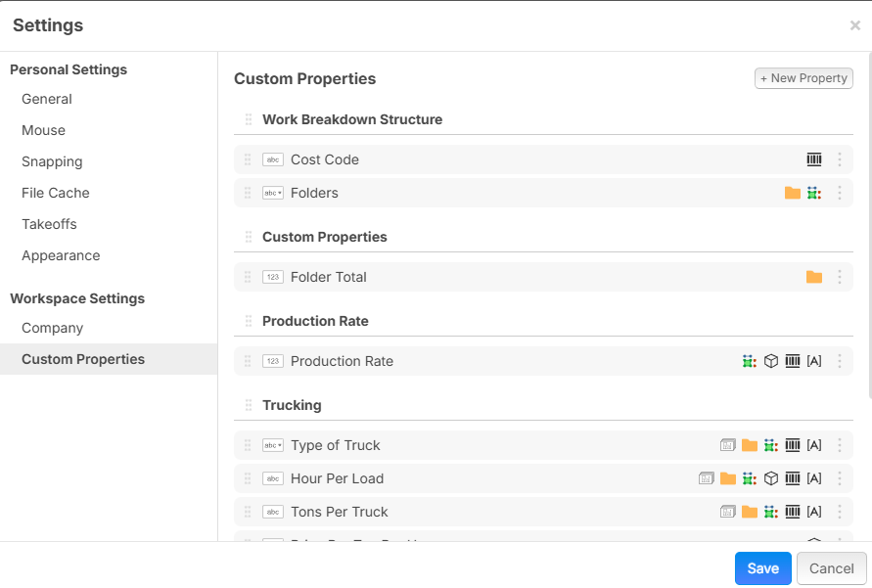
Task: Click the New Property button
Action: pos(803,78)
